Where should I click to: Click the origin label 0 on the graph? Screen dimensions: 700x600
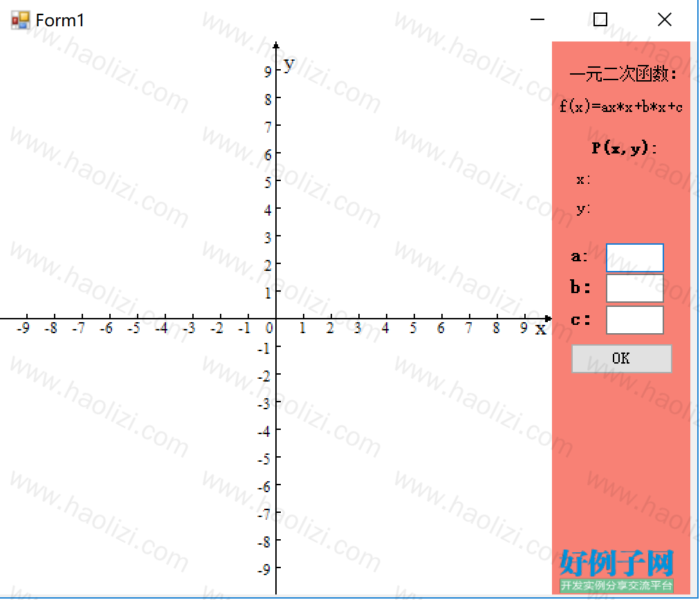click(269, 328)
